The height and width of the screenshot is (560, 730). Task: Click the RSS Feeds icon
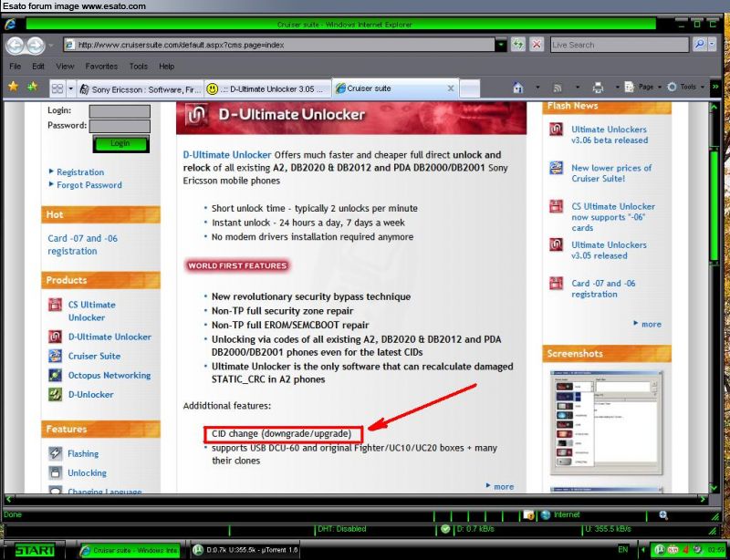coord(558,88)
